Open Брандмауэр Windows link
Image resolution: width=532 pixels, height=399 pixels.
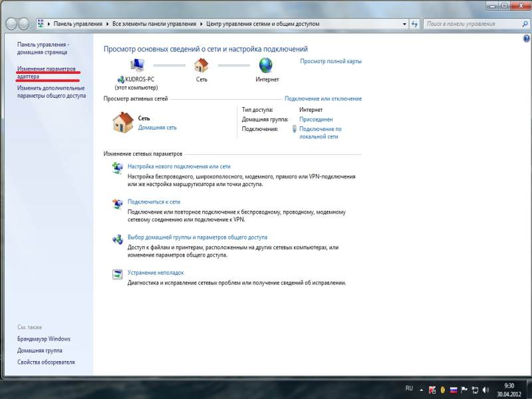click(44, 338)
